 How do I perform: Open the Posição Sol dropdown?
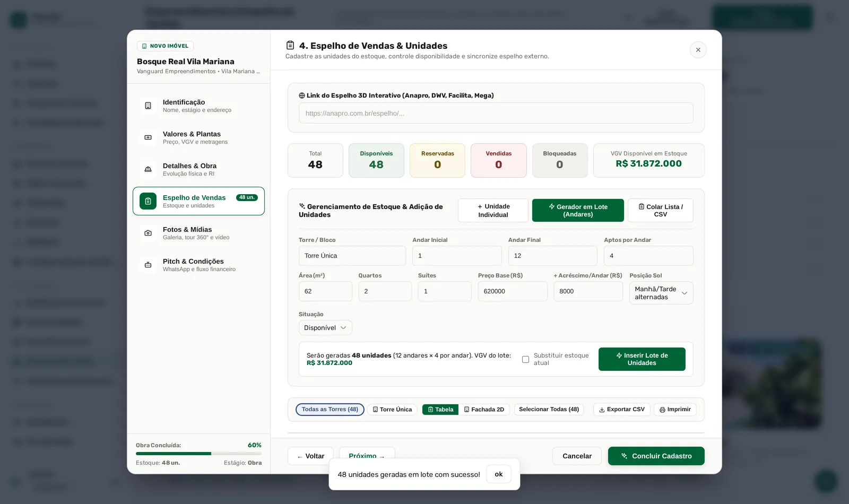click(x=661, y=293)
